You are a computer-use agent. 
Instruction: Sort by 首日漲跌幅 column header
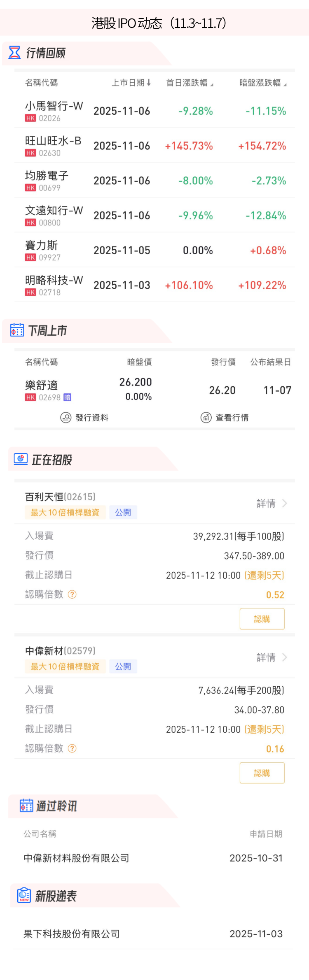(x=189, y=83)
